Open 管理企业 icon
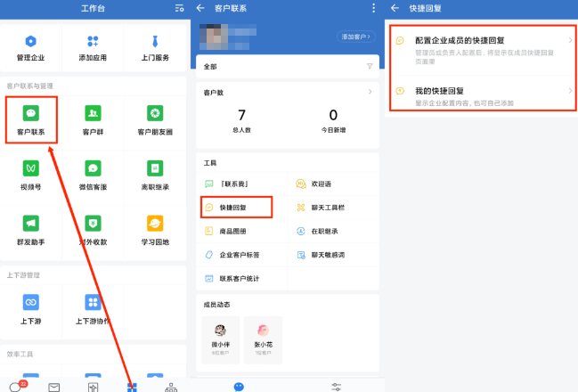This screenshot has width=578, height=392. 31,47
